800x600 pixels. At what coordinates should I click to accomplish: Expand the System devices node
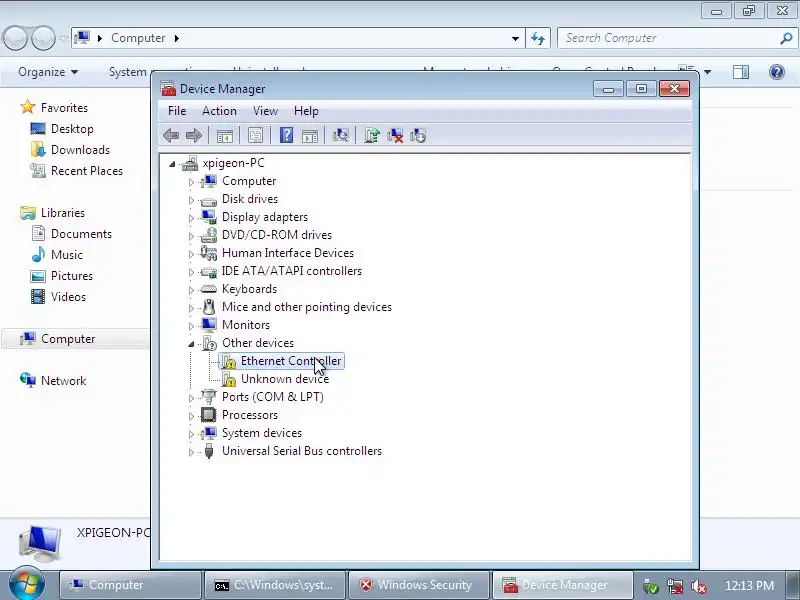191,434
